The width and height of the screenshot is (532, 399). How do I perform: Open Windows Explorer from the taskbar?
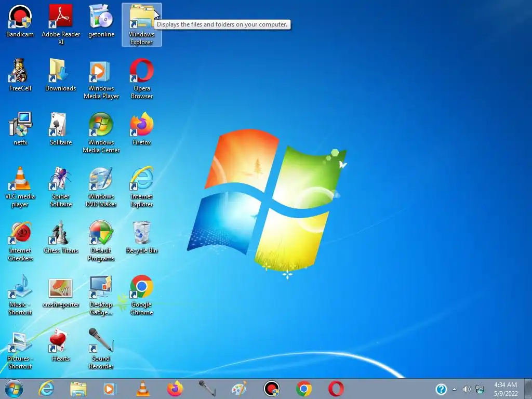click(x=78, y=389)
